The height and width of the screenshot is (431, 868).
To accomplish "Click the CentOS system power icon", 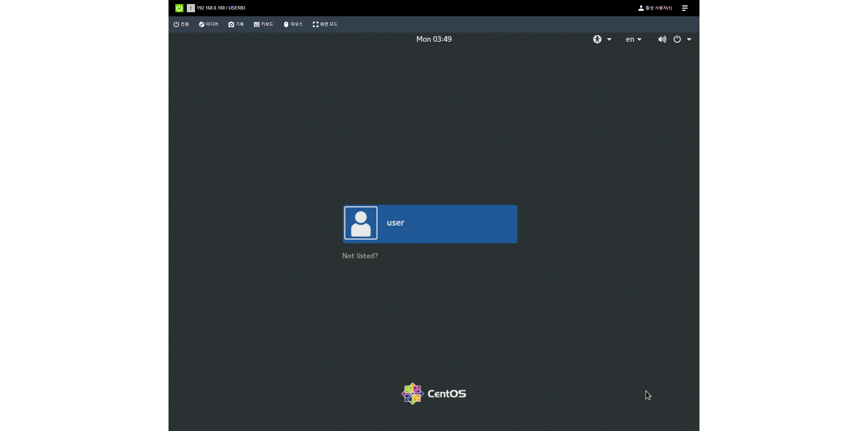I will (677, 39).
